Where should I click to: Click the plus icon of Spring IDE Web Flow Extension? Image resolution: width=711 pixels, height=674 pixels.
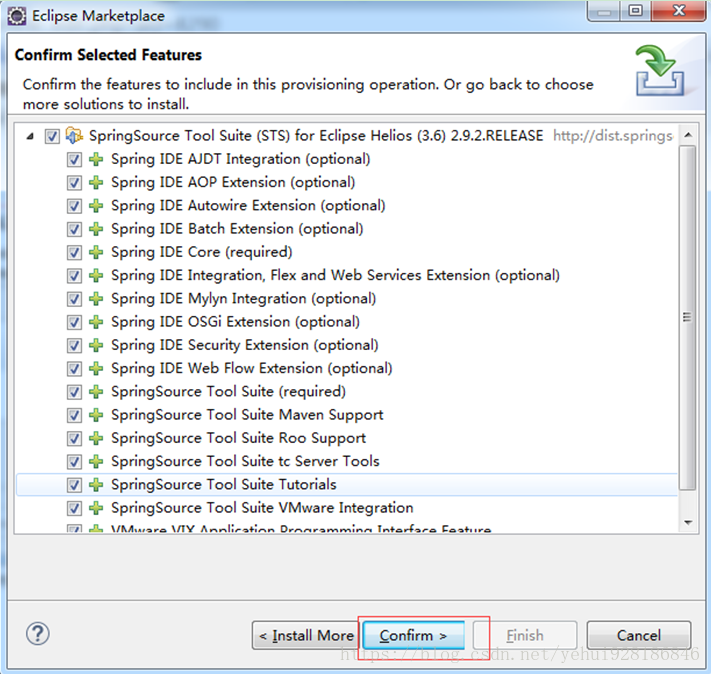(96, 368)
